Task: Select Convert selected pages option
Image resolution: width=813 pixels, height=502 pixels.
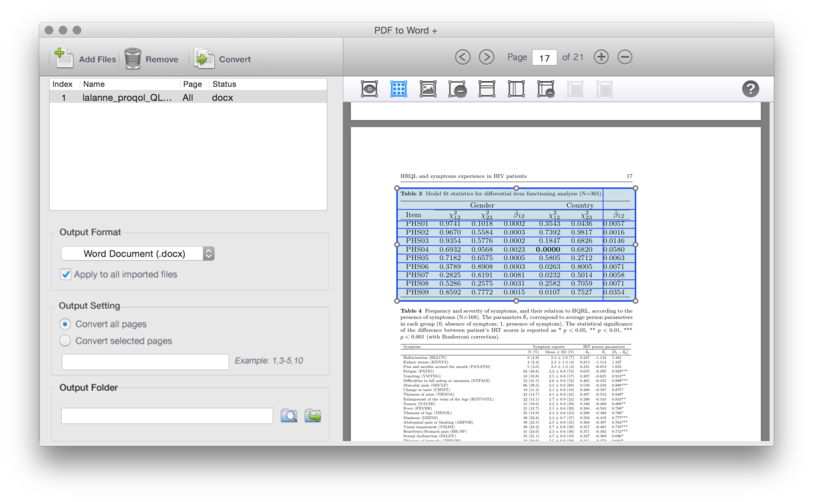Action: 66,341
